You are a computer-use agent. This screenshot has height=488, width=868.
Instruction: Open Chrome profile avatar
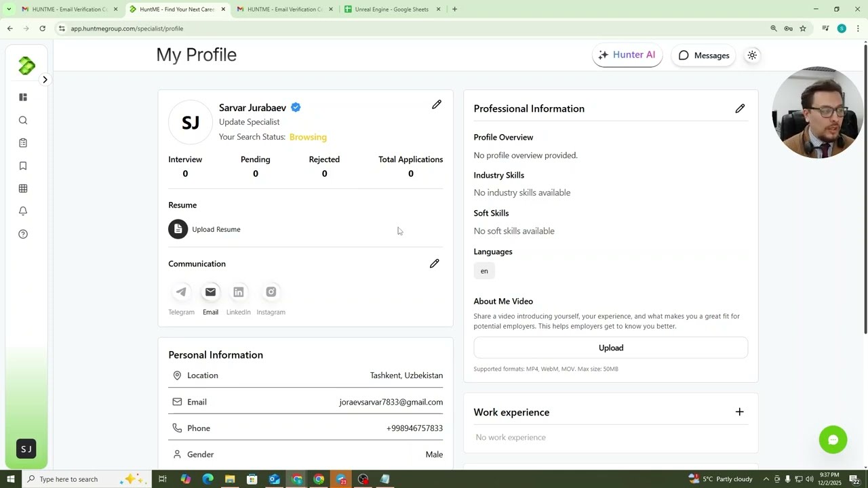(842, 28)
